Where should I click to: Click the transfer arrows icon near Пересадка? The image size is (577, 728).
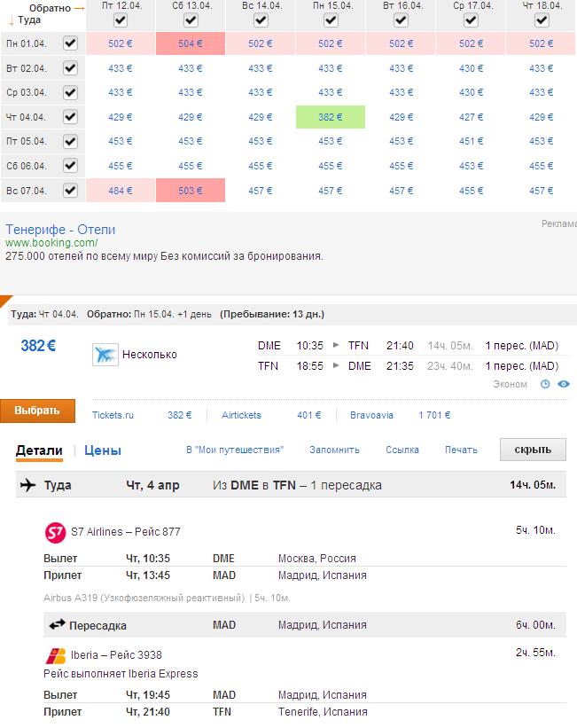tap(57, 625)
